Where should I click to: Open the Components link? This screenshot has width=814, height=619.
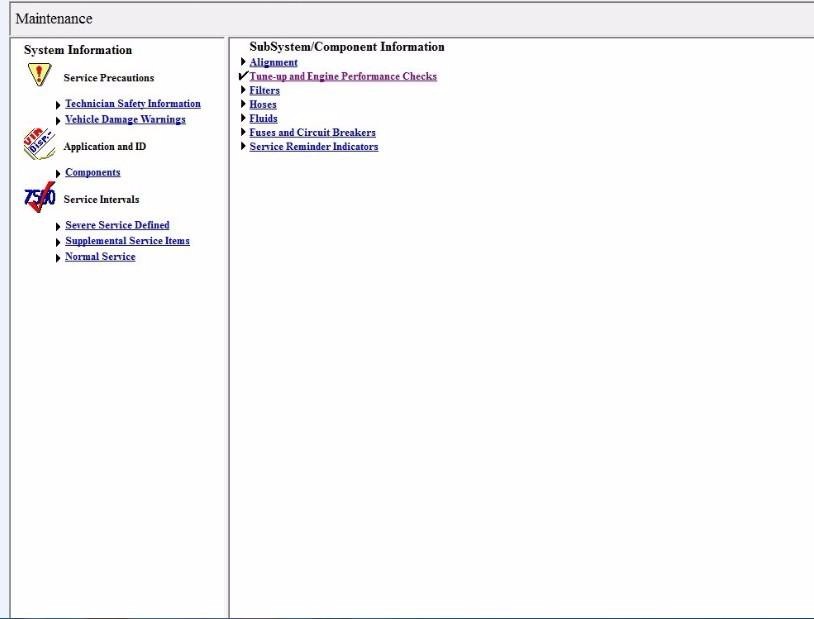tap(92, 173)
